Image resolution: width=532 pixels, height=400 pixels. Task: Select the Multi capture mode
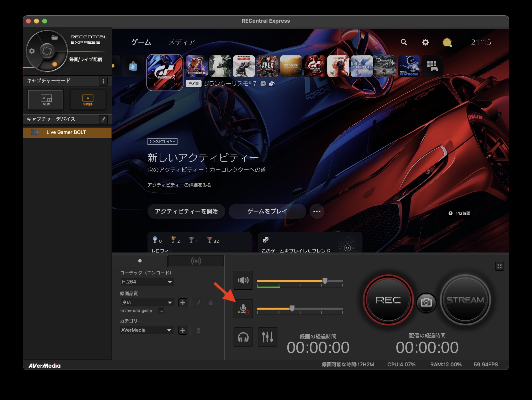46,100
